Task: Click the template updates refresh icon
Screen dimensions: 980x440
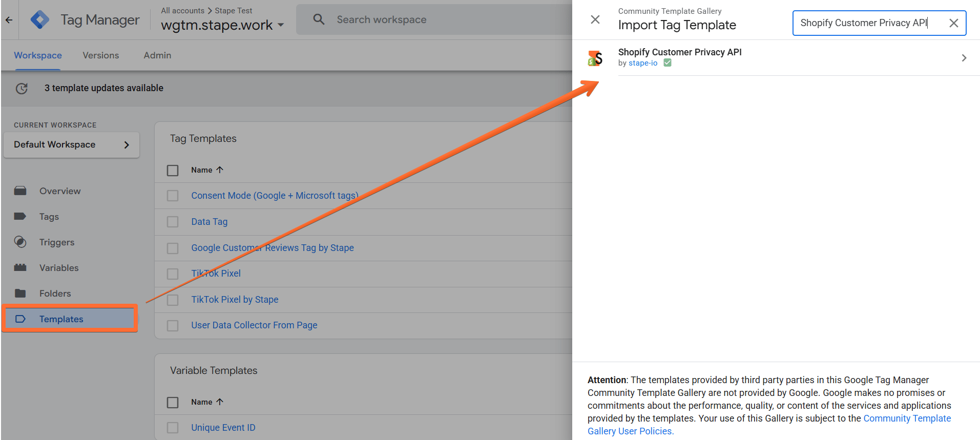Action: [x=22, y=88]
